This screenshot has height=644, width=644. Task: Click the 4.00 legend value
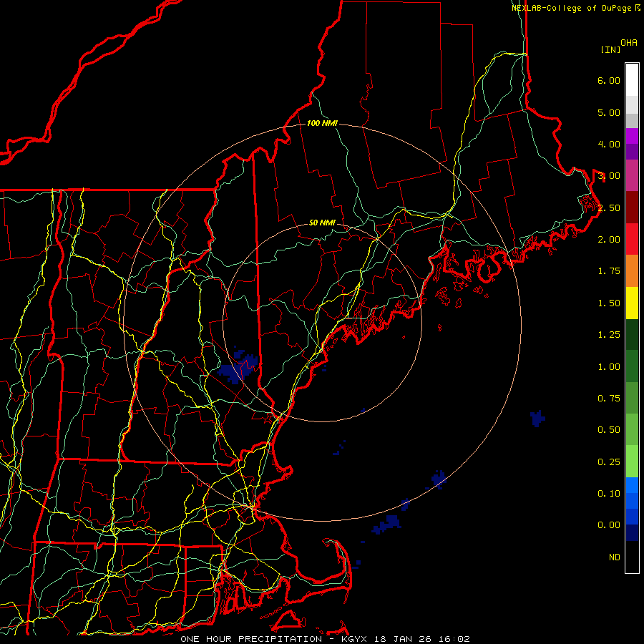(x=609, y=144)
